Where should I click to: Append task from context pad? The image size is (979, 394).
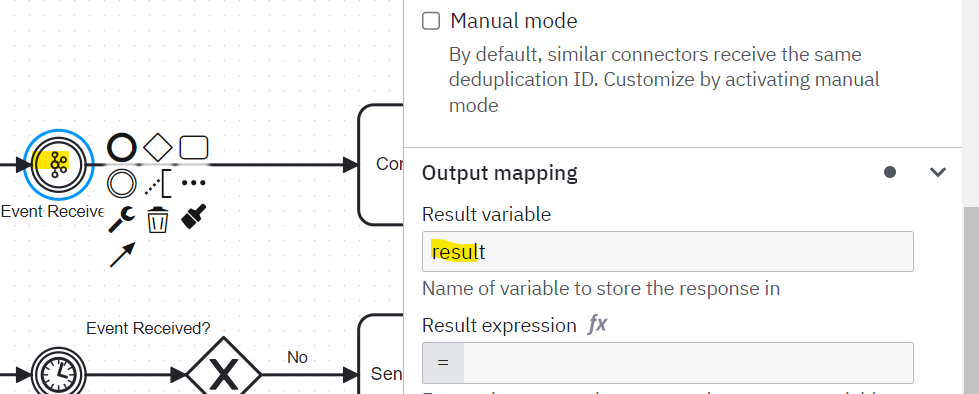[x=194, y=147]
